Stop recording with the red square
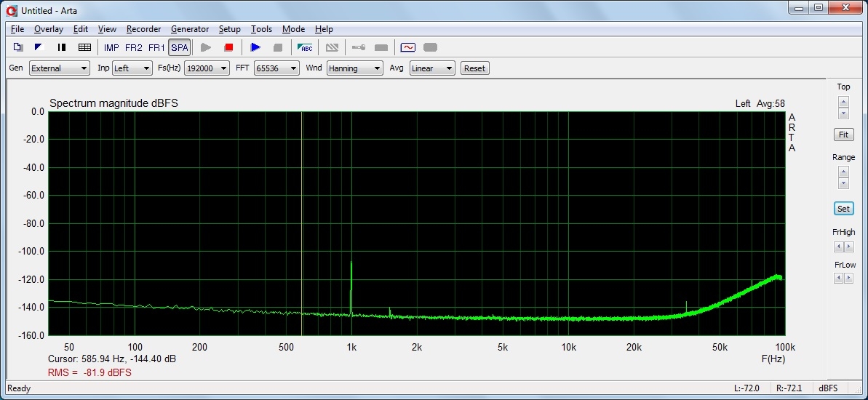This screenshot has height=400, width=868. click(228, 47)
